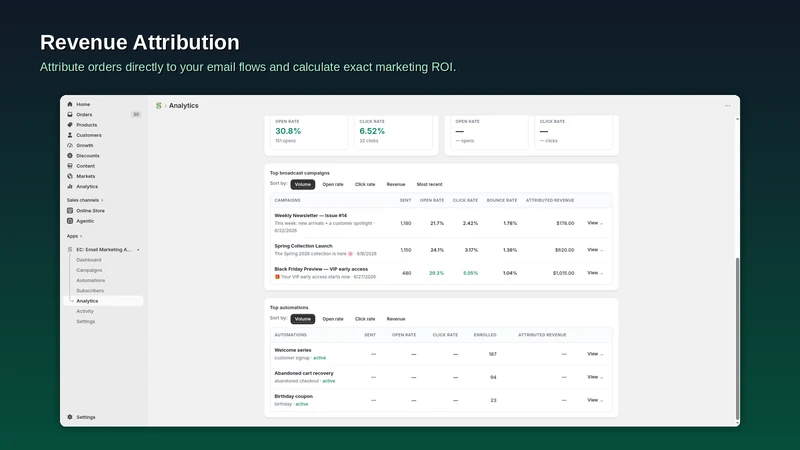Click the Discounts icon in sidebar
The height and width of the screenshot is (450, 800).
tap(70, 156)
